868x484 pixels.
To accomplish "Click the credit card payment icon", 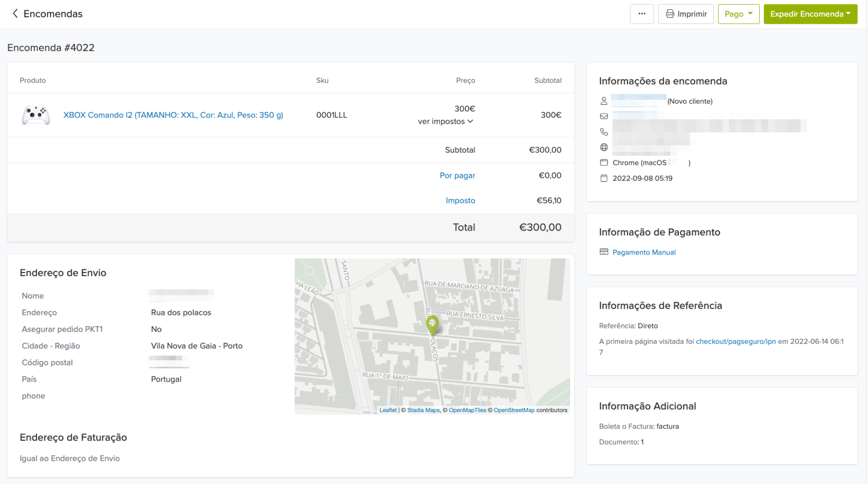I will tap(604, 252).
